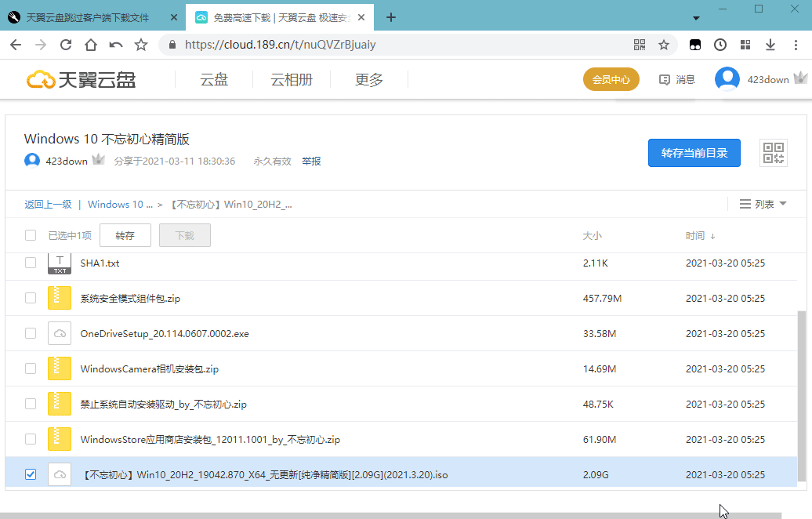This screenshot has height=519, width=812.
Task: Click the star icon left of the address bar
Action: tap(141, 45)
